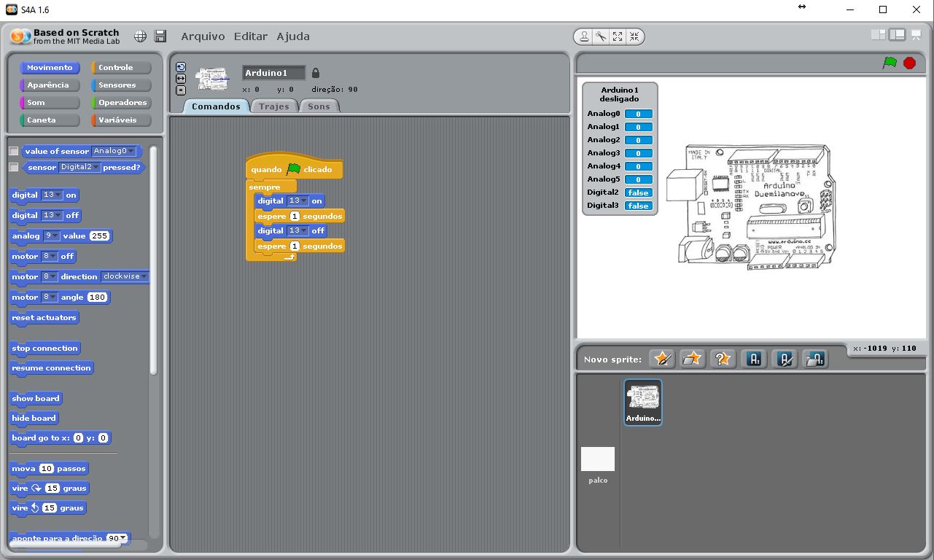Viewport: 934px width, 560px height.
Task: Import a new sprite from file
Action: 692,358
